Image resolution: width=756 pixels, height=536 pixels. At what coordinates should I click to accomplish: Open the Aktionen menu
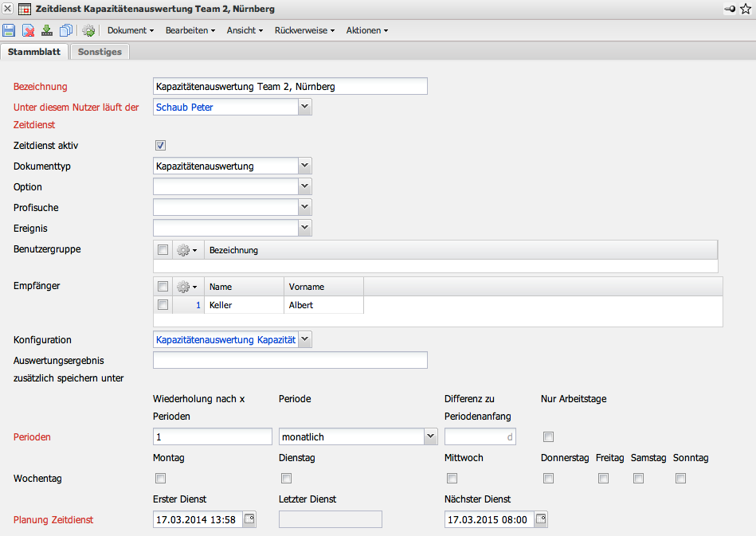366,30
